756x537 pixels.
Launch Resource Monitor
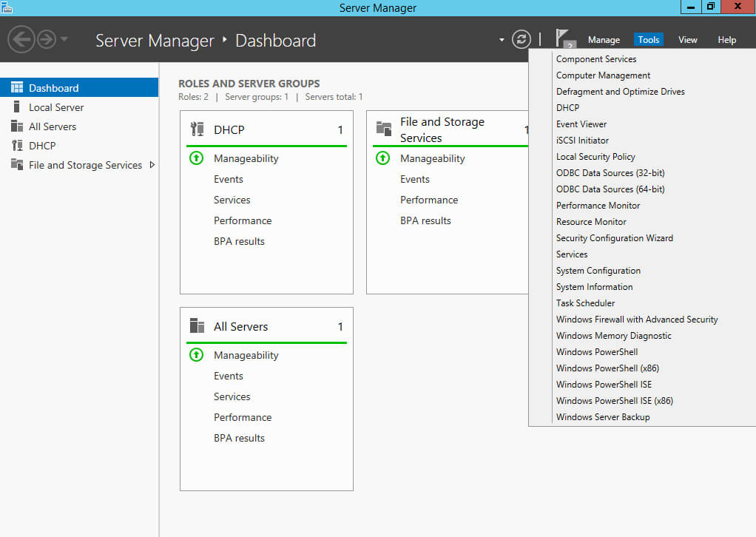coord(591,222)
